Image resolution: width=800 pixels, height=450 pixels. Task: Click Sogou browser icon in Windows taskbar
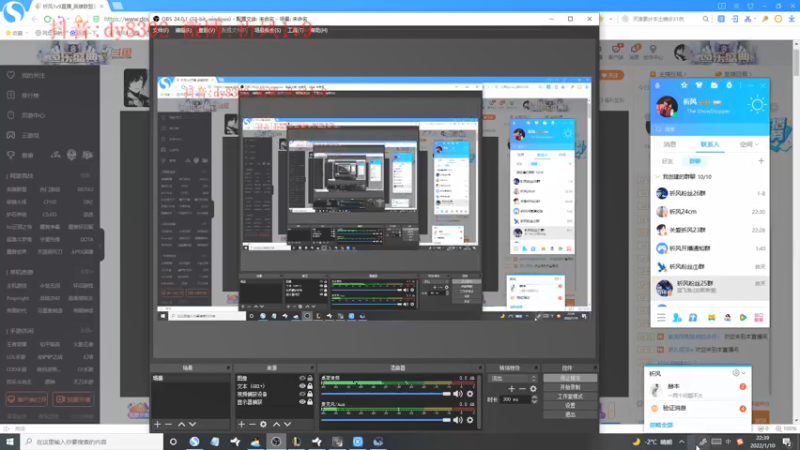pyautogui.click(x=194, y=441)
